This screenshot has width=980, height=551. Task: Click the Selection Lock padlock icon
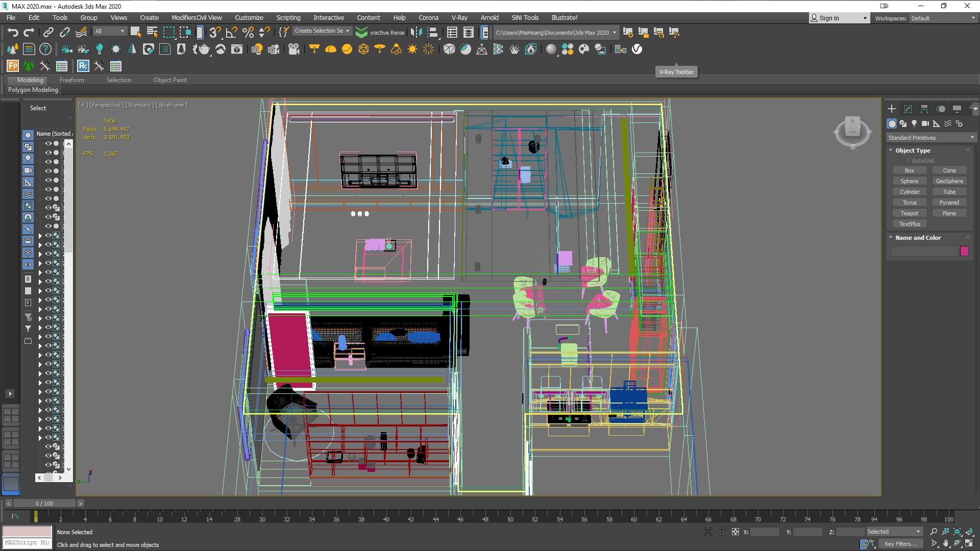[722, 532]
